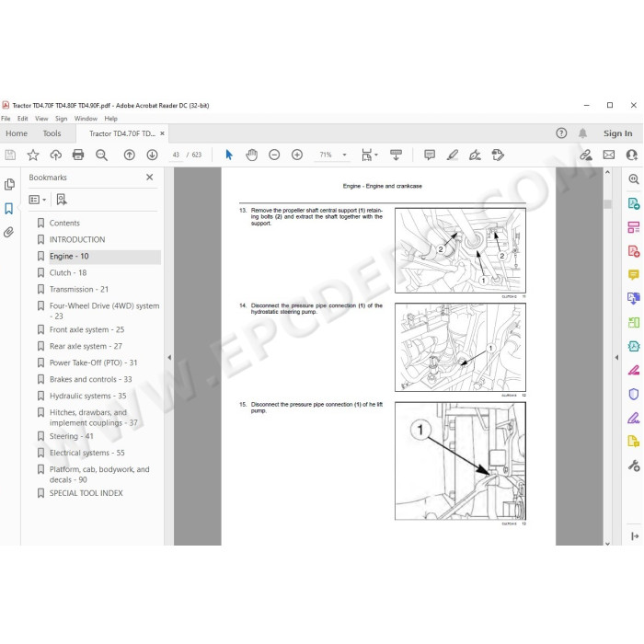Click scrollbar down arrow of document
Image resolution: width=644 pixels, height=644 pixels.
point(607,543)
